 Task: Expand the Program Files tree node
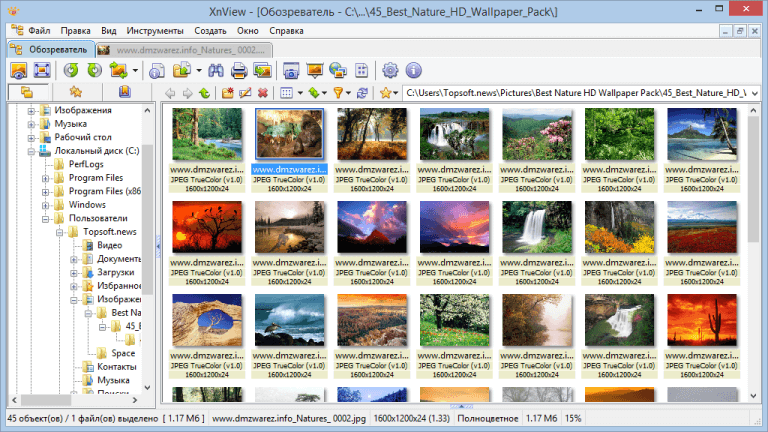[x=45, y=178]
